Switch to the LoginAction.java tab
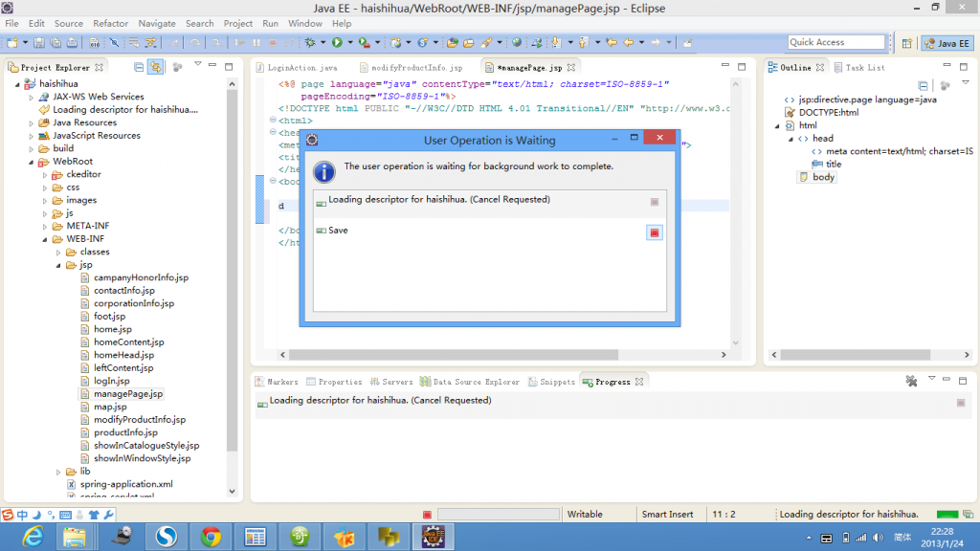 (x=302, y=67)
